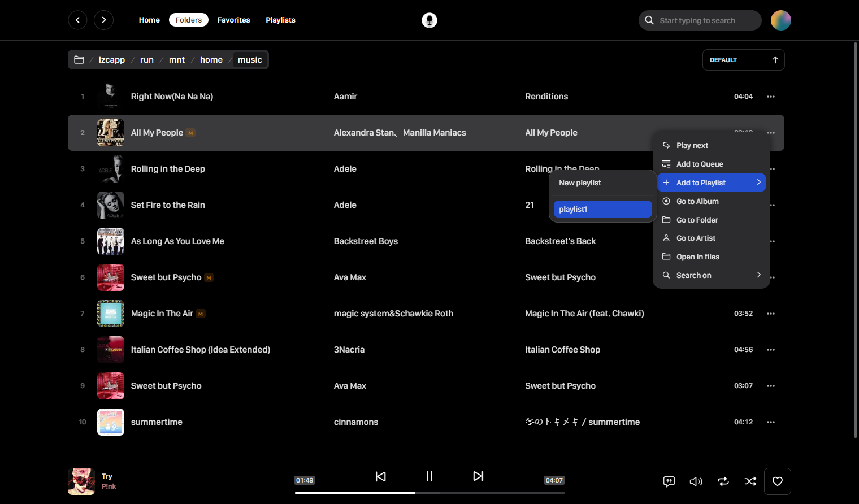The image size is (859, 504).
Task: Open the DEFAULT sort order dropdown
Action: pyautogui.click(x=743, y=60)
